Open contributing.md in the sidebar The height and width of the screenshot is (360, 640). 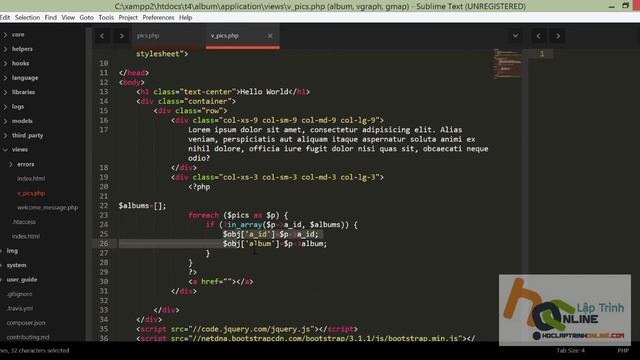click(28, 337)
